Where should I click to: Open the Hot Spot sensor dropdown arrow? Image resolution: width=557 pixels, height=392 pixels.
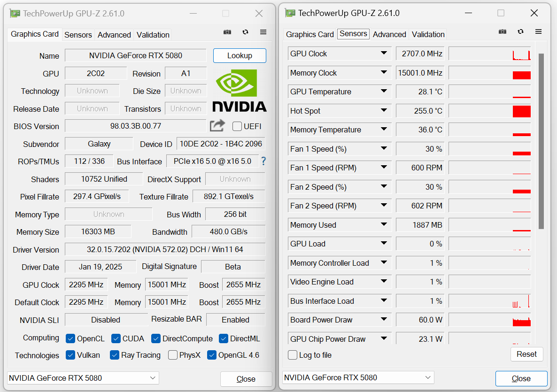[x=384, y=111]
